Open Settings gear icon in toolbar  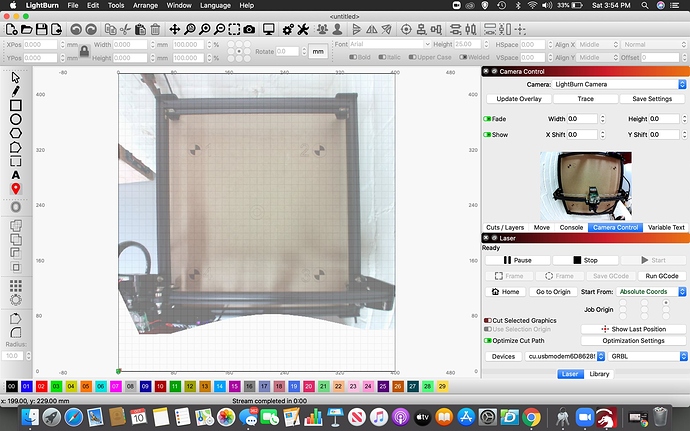pyautogui.click(x=288, y=29)
